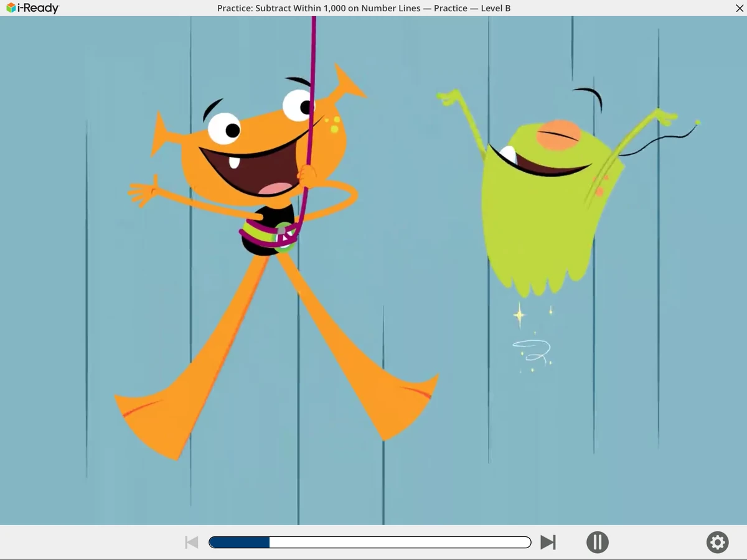Image resolution: width=747 pixels, height=560 pixels.
Task: Go back to the previous section
Action: click(x=192, y=542)
